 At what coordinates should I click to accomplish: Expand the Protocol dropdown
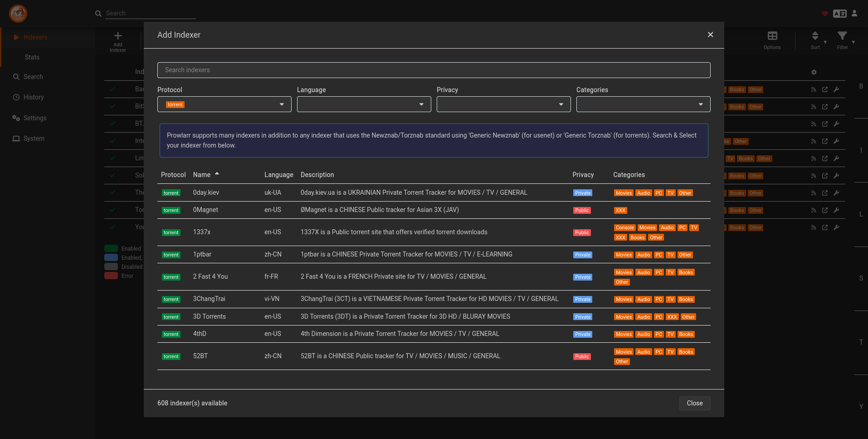(224, 104)
